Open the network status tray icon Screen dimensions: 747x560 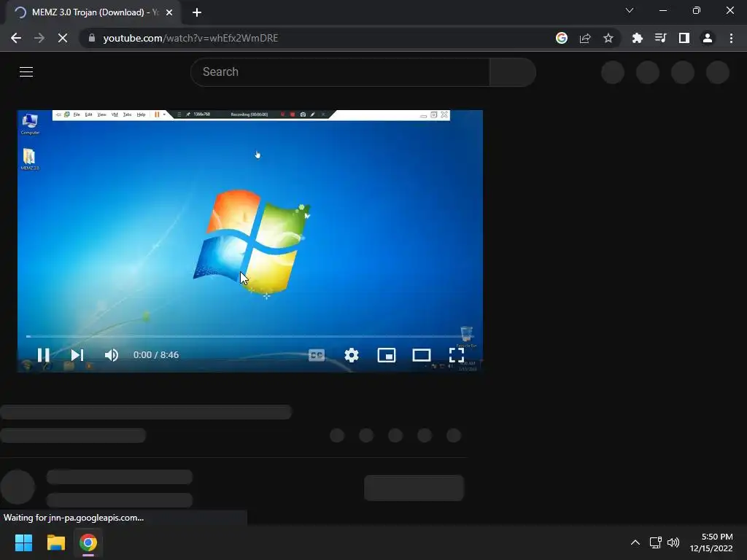656,542
